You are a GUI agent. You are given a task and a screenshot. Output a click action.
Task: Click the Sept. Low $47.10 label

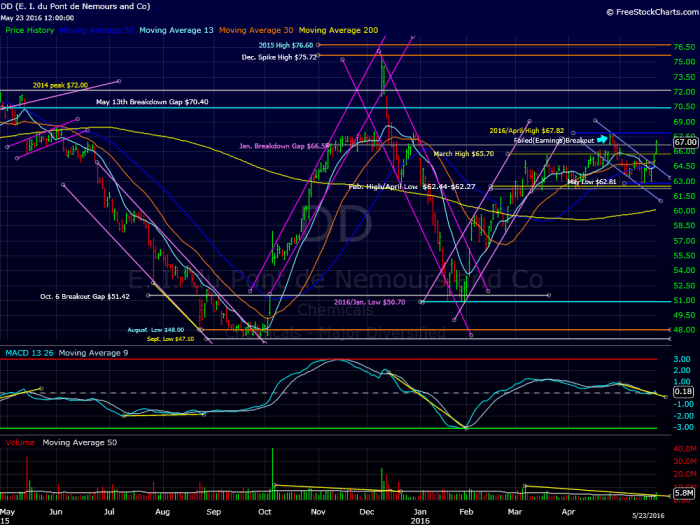pos(171,339)
